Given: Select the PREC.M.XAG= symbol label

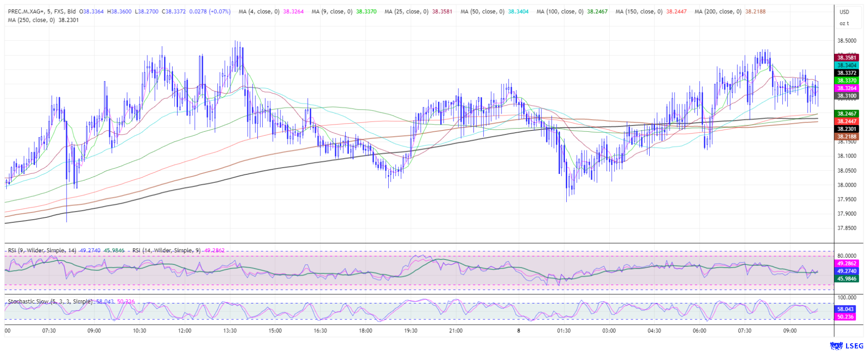Looking at the screenshot, I should 27,11.
